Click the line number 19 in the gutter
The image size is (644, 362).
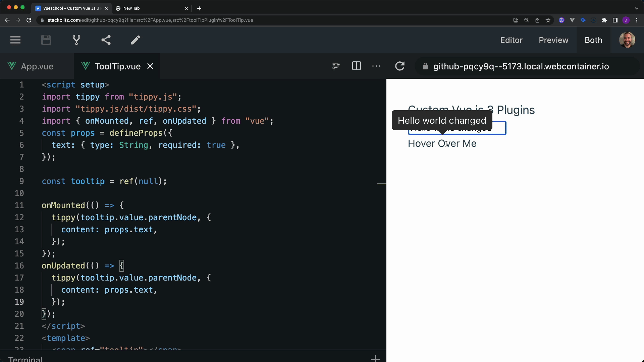tap(19, 302)
